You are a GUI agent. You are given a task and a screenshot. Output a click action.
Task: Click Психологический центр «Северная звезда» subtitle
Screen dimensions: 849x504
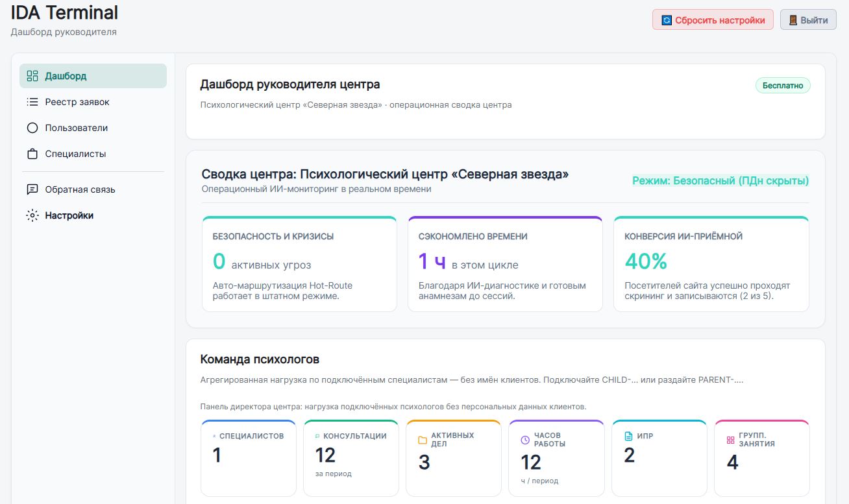tap(356, 104)
